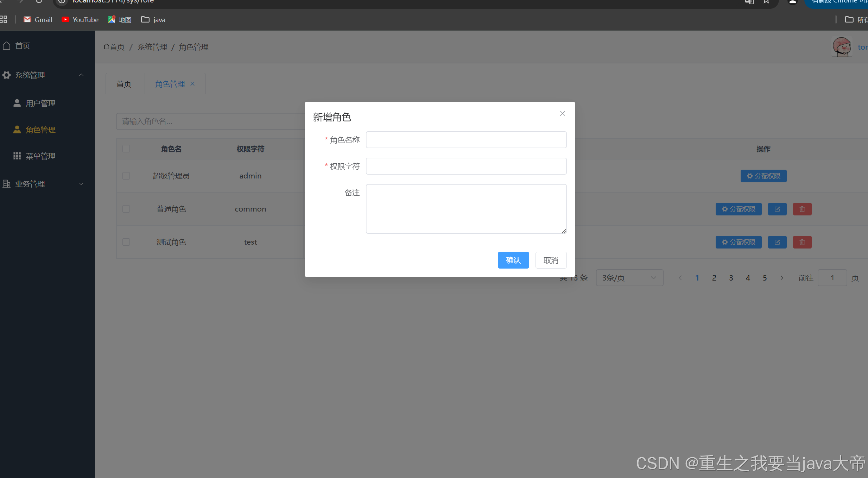868x478 pixels.
Task: Check the 测试角色 row checkbox
Action: click(126, 242)
